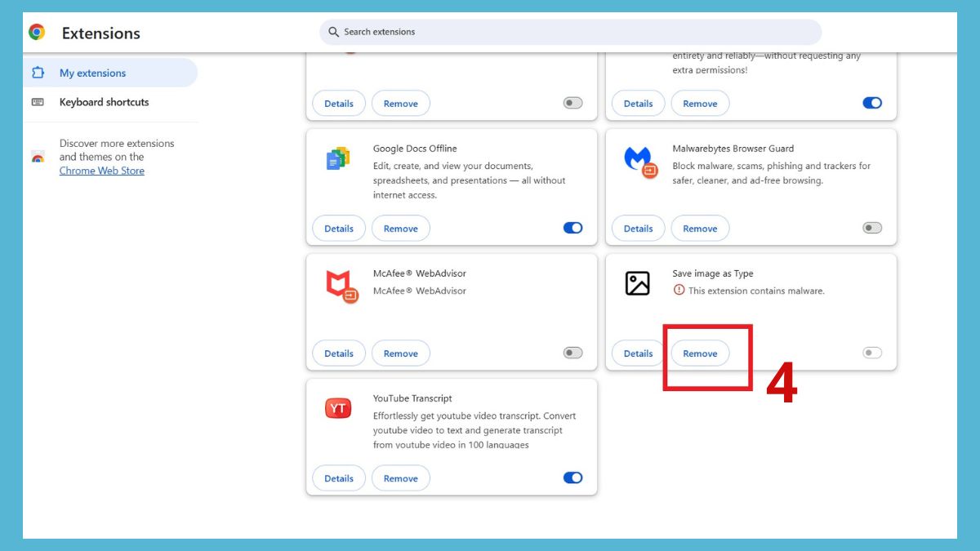Click the Save image as Type icon
The image size is (980, 551).
[x=637, y=283]
